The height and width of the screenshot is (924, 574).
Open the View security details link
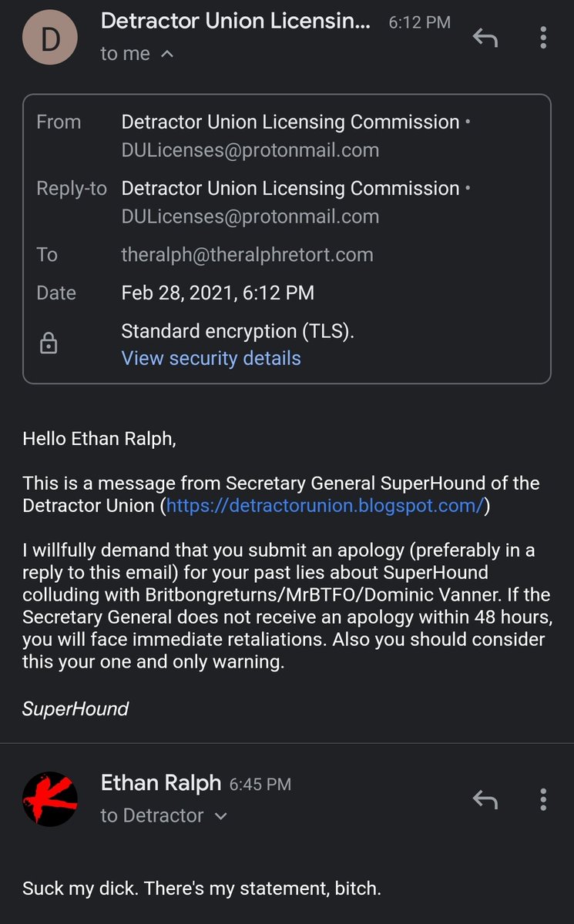tap(211, 358)
